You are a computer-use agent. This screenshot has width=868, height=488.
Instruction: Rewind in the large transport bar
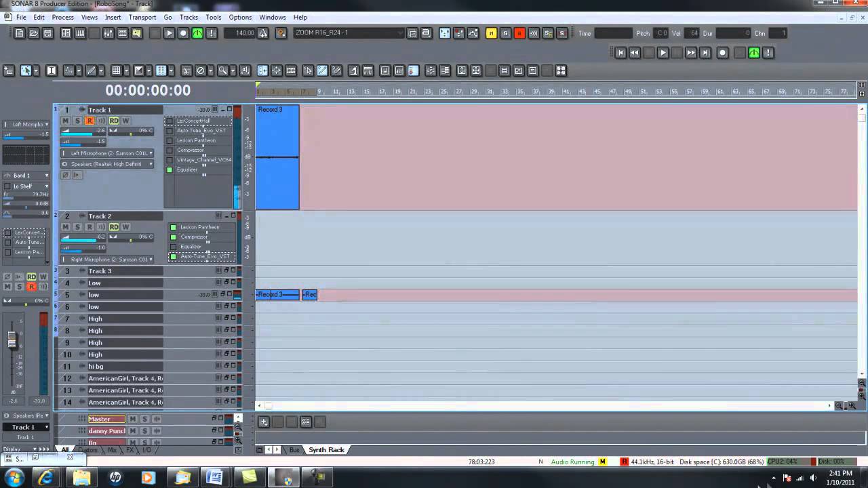(635, 52)
